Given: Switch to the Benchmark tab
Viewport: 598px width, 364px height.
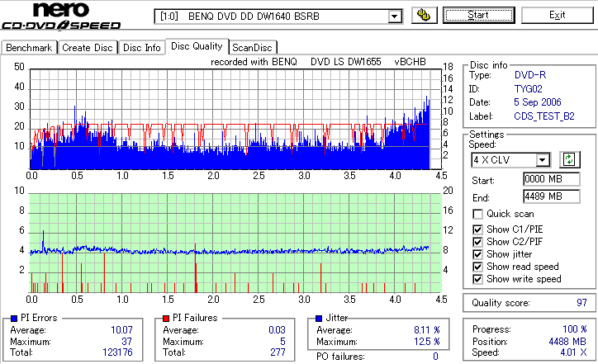Looking at the screenshot, I should point(29,48).
